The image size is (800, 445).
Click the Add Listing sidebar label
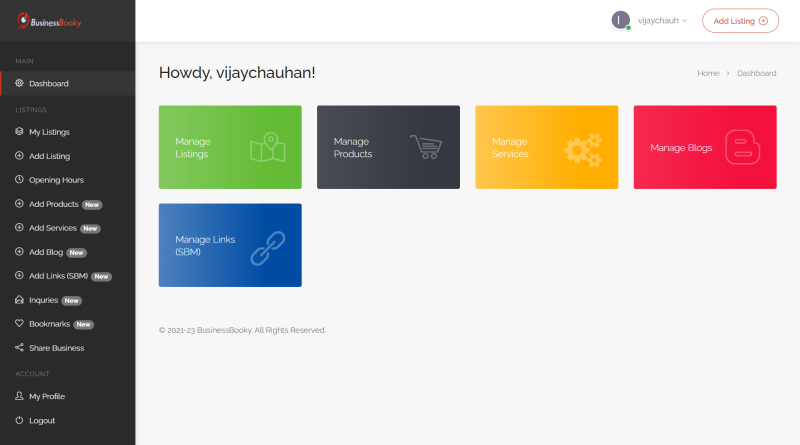pos(49,156)
